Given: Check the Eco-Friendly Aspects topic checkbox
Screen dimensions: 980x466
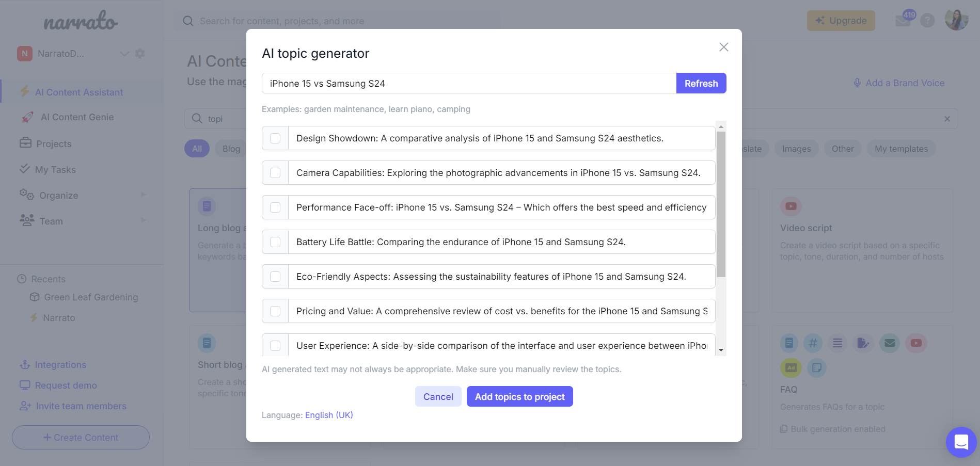Looking at the screenshot, I should click(275, 277).
